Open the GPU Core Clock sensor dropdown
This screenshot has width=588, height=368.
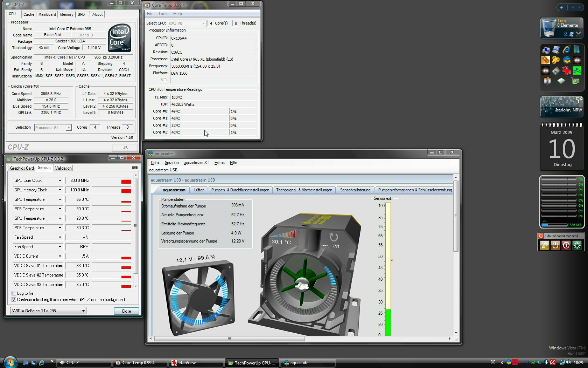coord(60,180)
